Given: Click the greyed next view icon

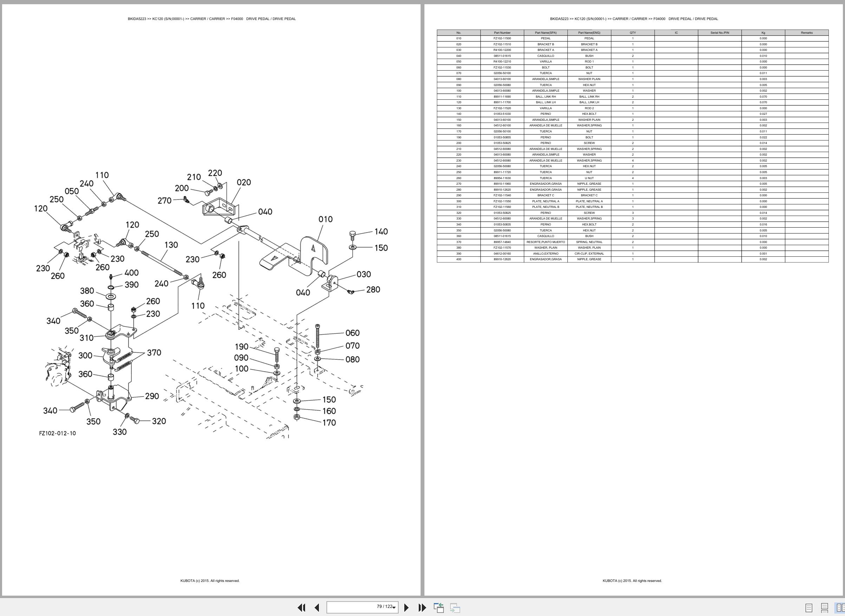Looking at the screenshot, I should point(455,608).
